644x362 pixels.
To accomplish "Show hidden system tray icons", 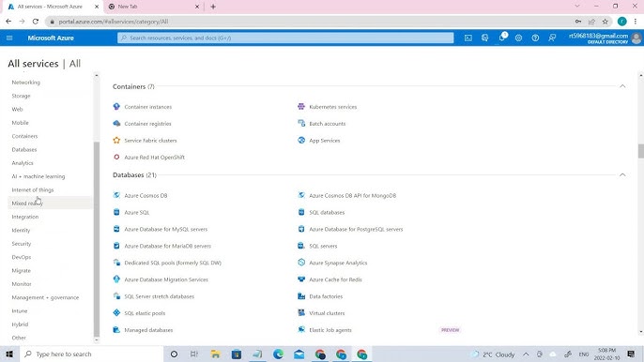I will (x=526, y=354).
